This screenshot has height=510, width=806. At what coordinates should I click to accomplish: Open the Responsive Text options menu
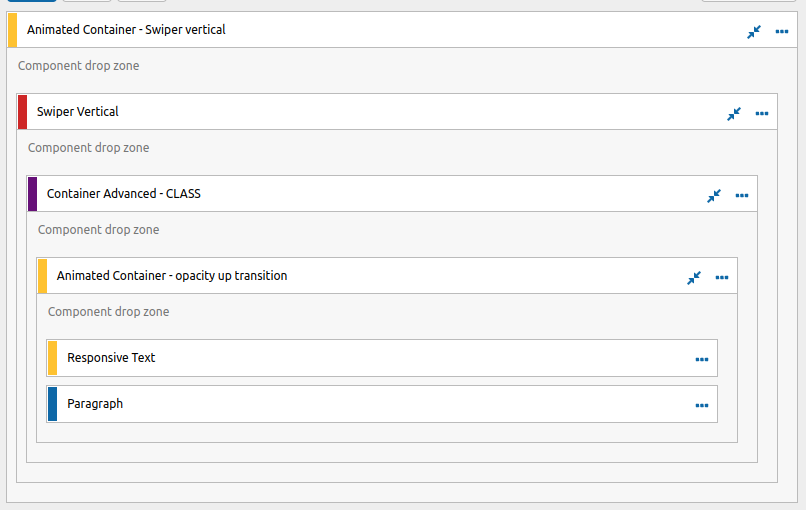702,359
